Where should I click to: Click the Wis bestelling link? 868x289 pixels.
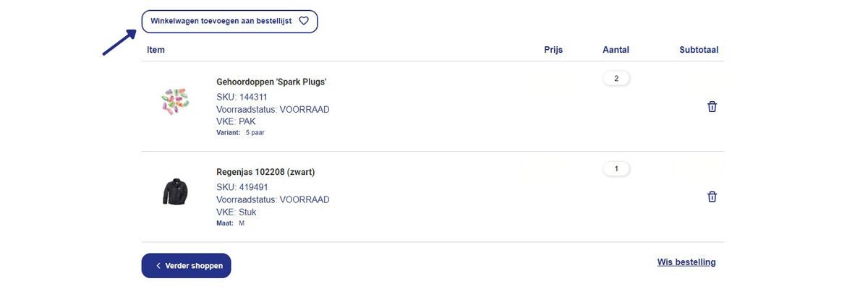pyautogui.click(x=686, y=262)
